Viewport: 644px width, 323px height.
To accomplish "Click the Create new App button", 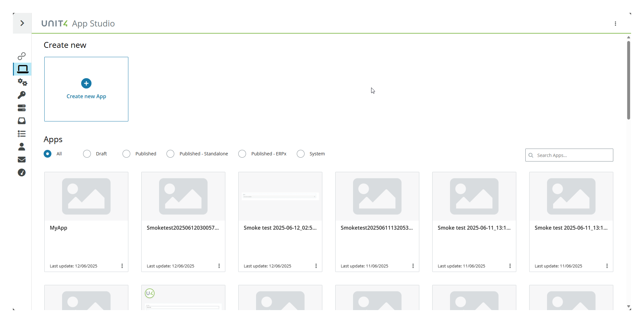I will (x=86, y=89).
